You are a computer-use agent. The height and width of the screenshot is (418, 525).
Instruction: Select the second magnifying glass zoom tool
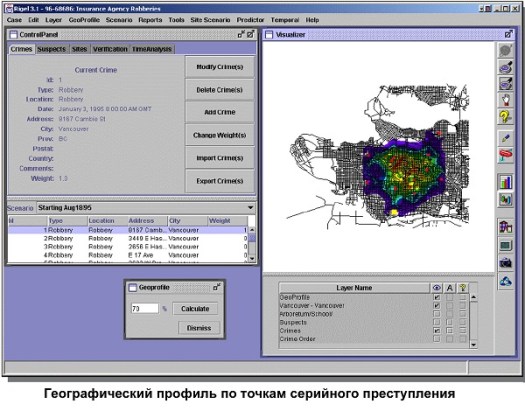point(506,83)
